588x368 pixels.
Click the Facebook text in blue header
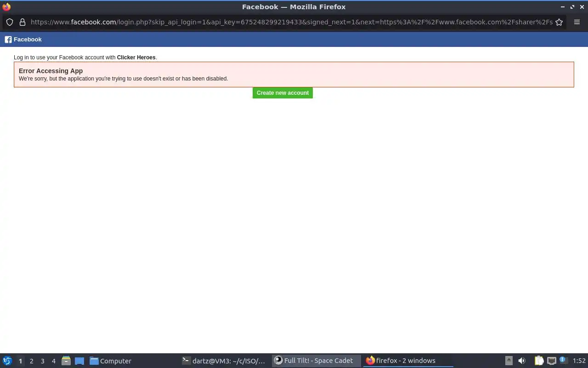(28, 40)
